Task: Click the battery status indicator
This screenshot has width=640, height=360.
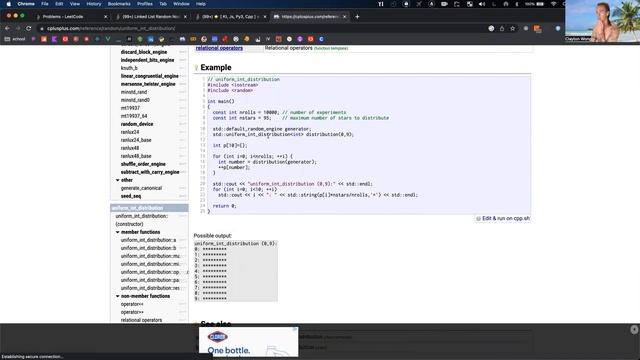Action: coord(535,4)
